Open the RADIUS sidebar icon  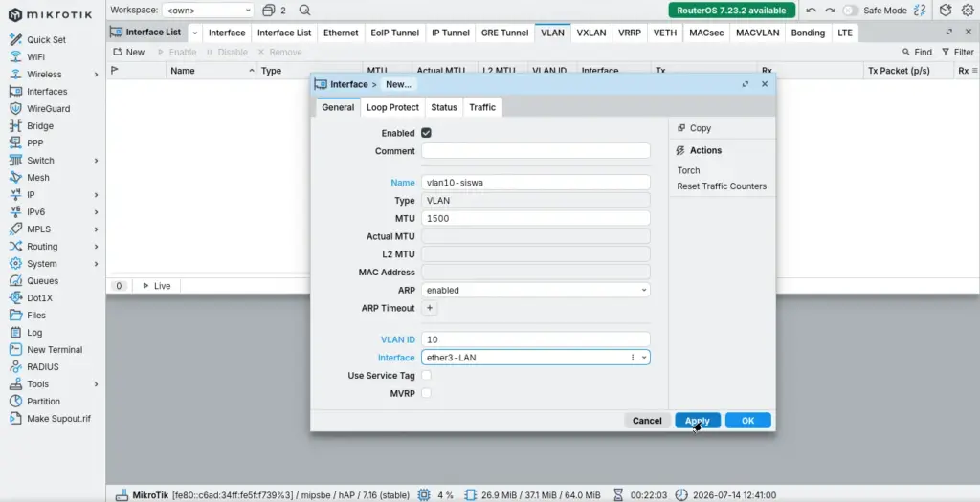(15, 366)
